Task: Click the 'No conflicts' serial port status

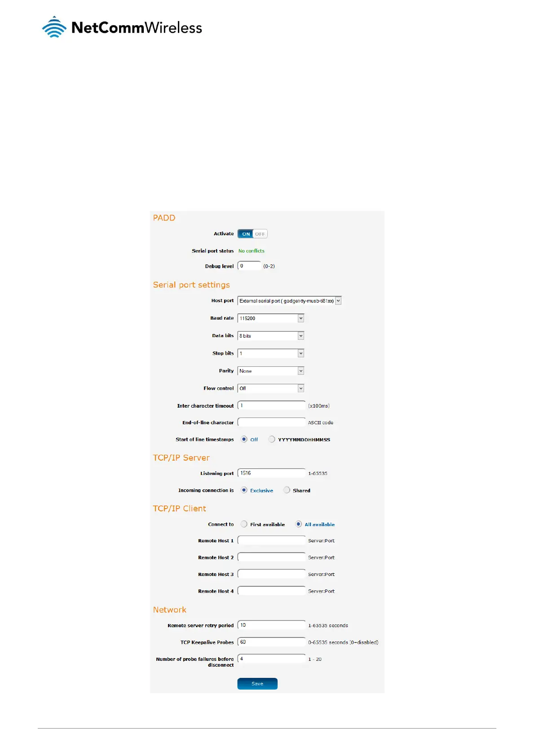Action: [252, 251]
